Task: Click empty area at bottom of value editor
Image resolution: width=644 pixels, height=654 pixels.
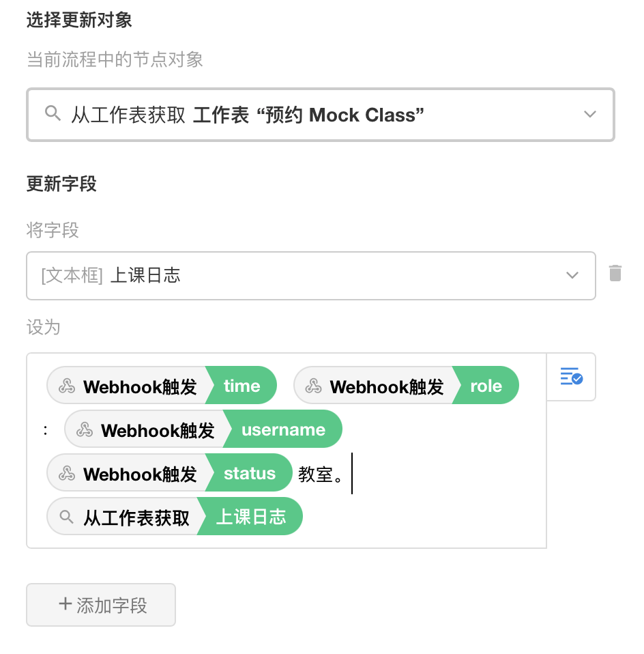Action: pos(409,532)
